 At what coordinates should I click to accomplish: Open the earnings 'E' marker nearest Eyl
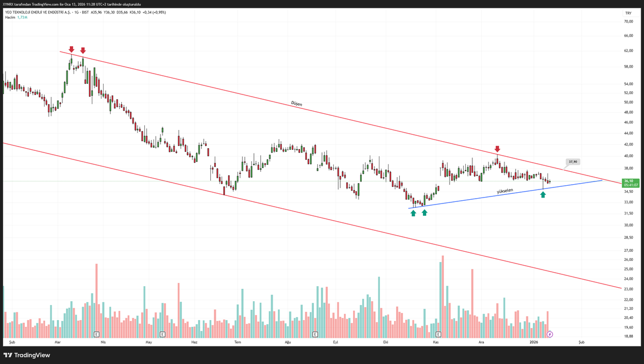315,334
